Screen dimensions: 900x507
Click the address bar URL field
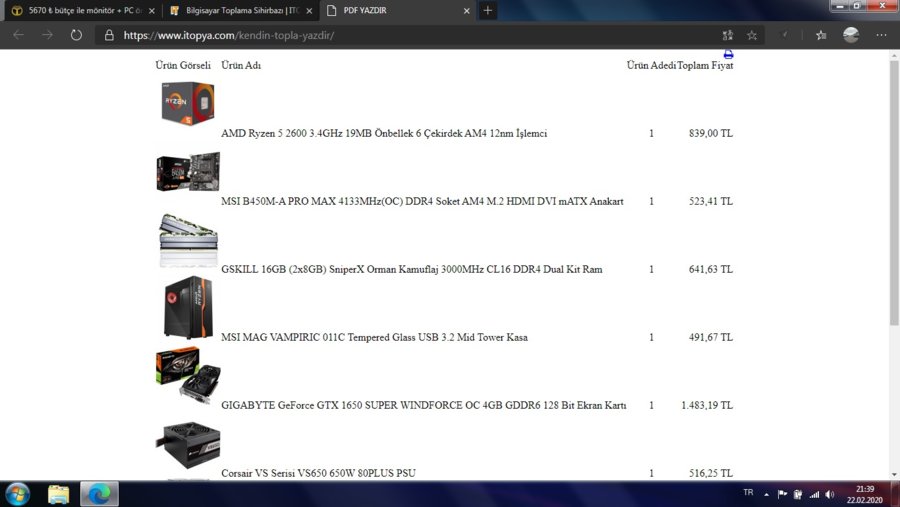click(x=400, y=35)
